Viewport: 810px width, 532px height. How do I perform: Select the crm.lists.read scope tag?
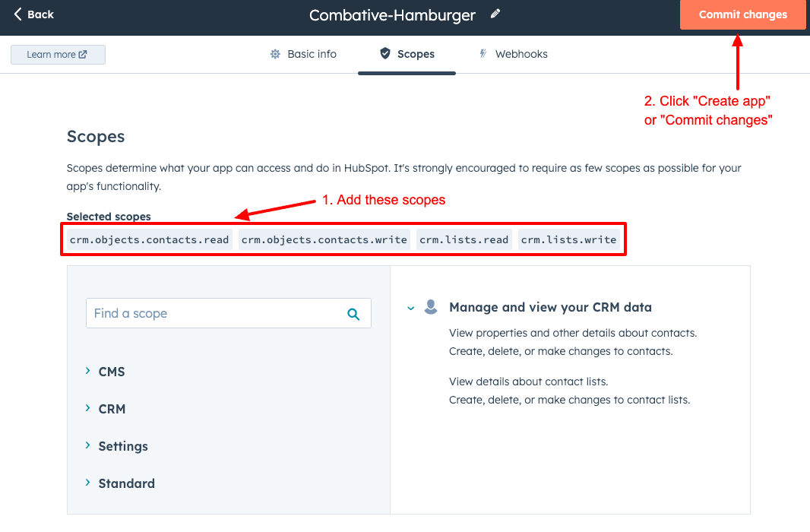[x=464, y=239]
